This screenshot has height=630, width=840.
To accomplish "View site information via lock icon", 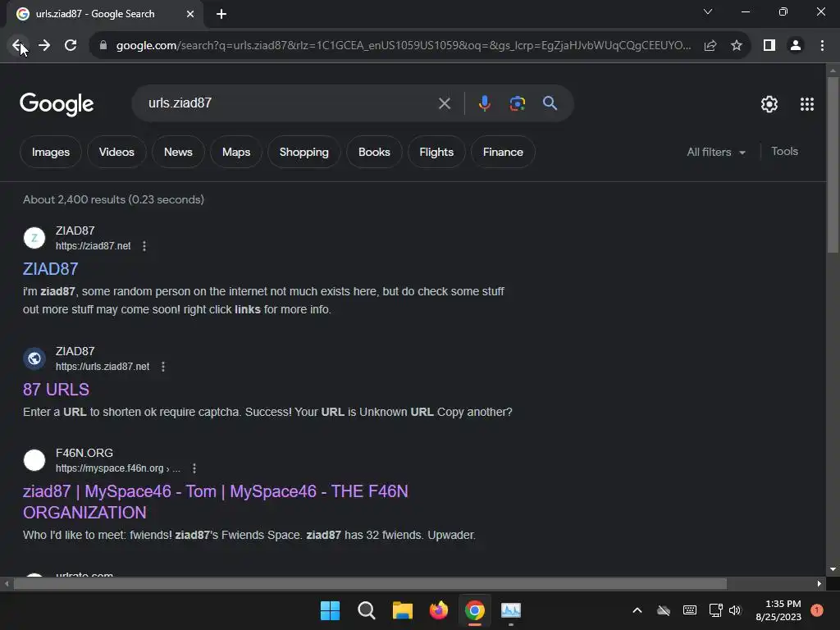I will (103, 46).
